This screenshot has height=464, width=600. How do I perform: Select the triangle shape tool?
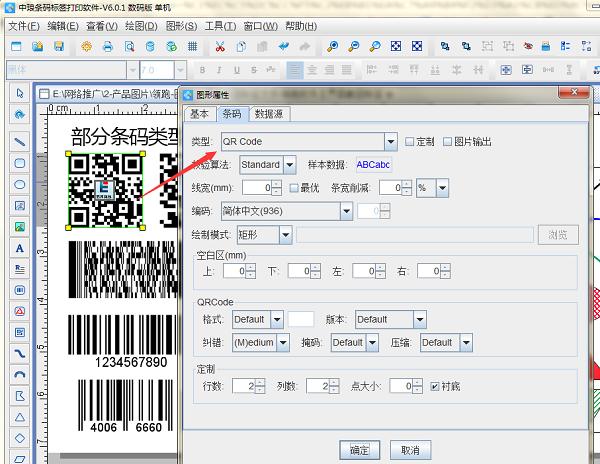(19, 417)
